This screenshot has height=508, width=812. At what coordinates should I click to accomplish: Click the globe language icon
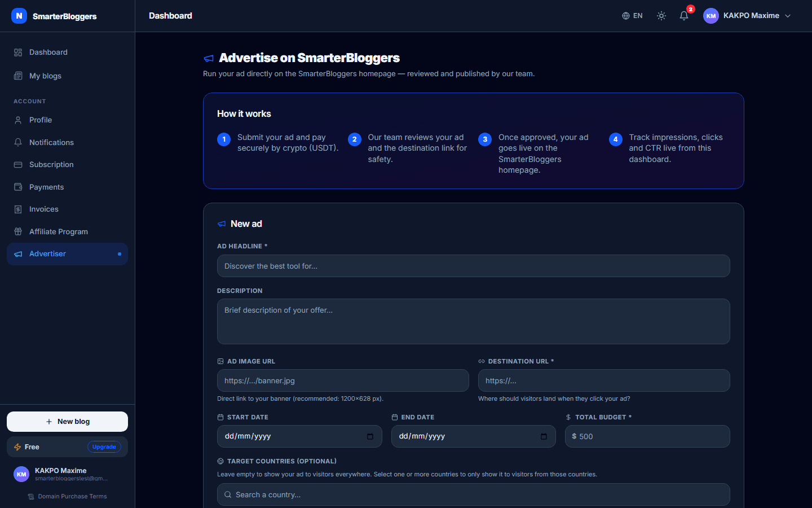coord(626,16)
